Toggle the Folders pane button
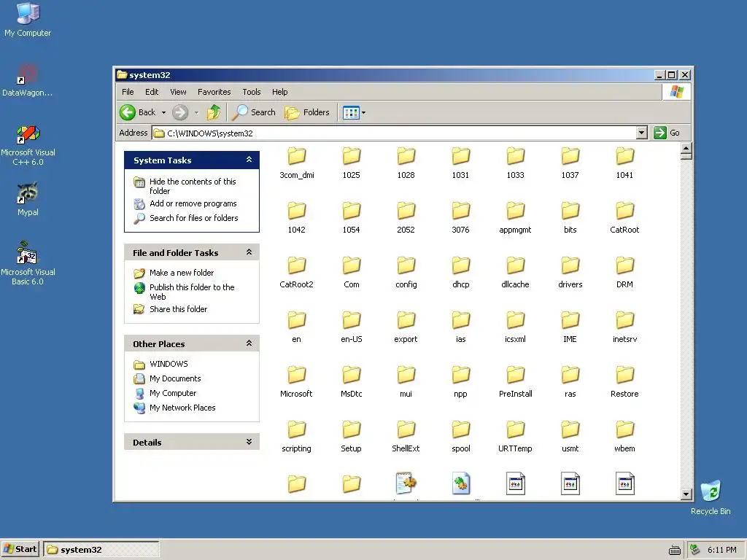 [x=307, y=112]
